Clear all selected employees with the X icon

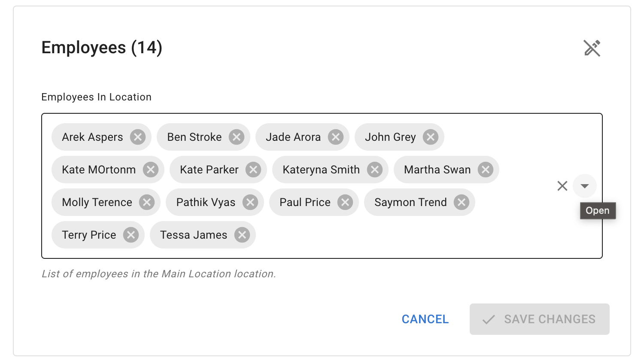click(x=562, y=186)
